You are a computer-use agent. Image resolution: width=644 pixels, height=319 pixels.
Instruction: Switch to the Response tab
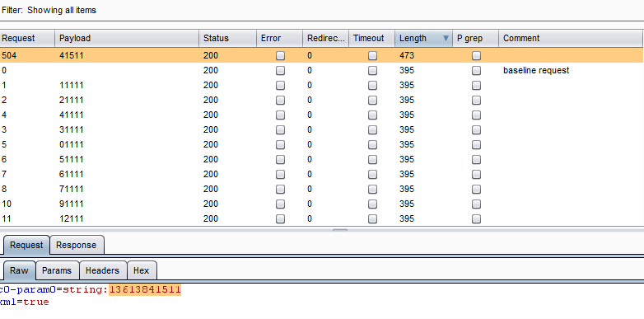tap(77, 245)
